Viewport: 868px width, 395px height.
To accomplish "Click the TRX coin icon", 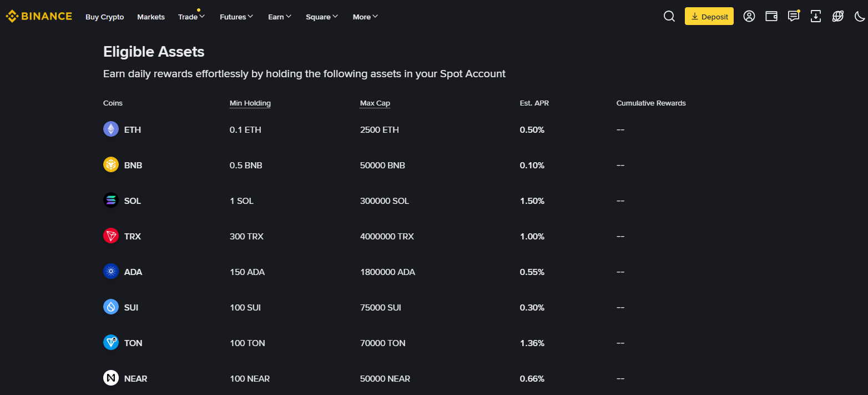I will [x=111, y=236].
